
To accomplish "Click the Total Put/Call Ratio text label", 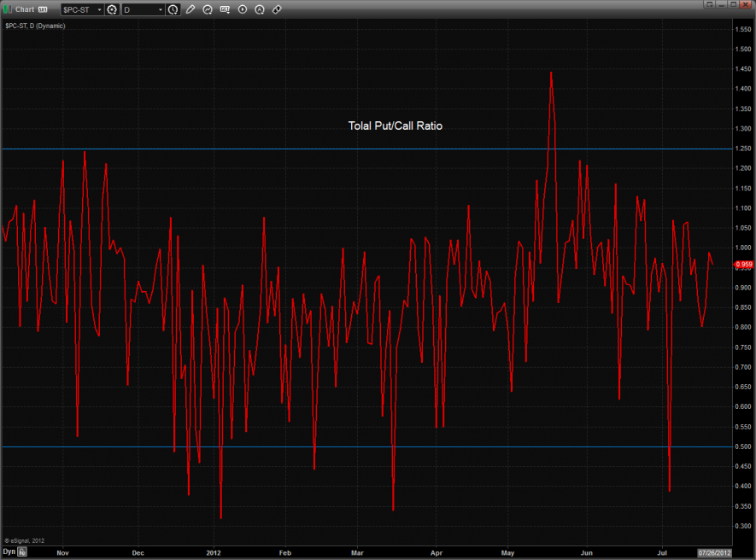I will [x=395, y=125].
